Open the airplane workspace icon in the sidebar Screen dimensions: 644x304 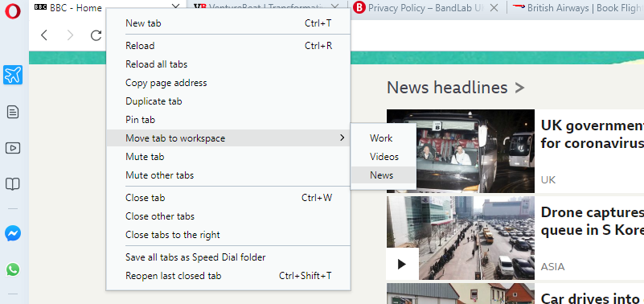point(13,75)
